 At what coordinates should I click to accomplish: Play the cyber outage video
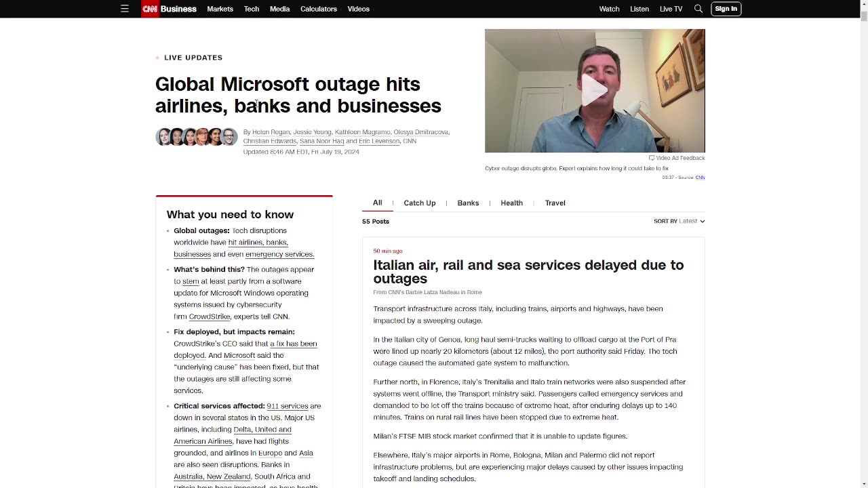[595, 91]
